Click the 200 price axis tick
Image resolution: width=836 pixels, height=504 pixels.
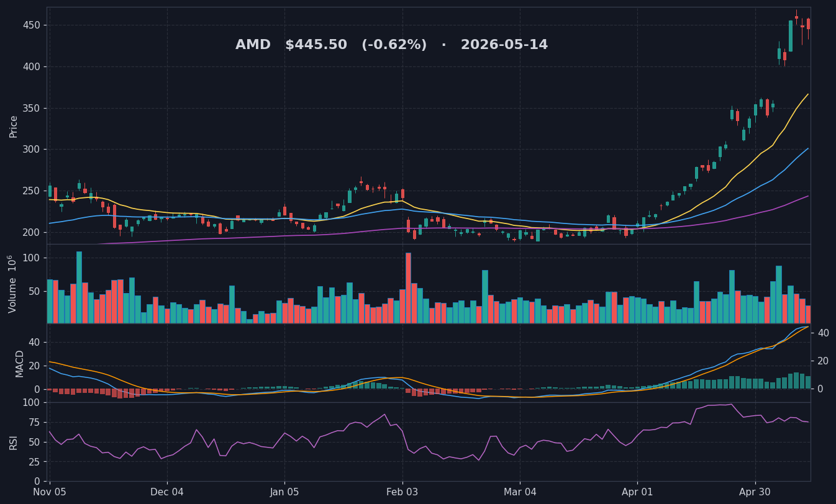coord(32,232)
